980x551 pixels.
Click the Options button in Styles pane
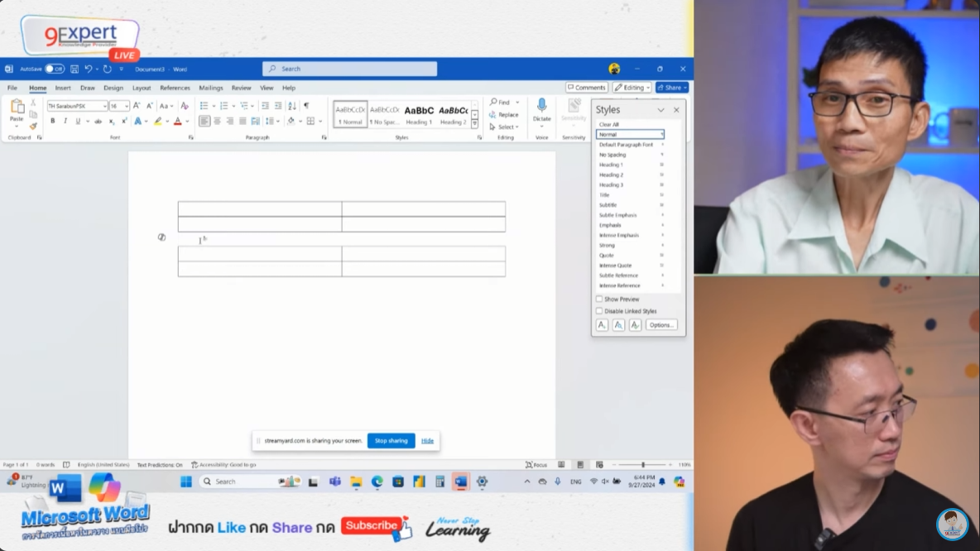click(x=661, y=325)
